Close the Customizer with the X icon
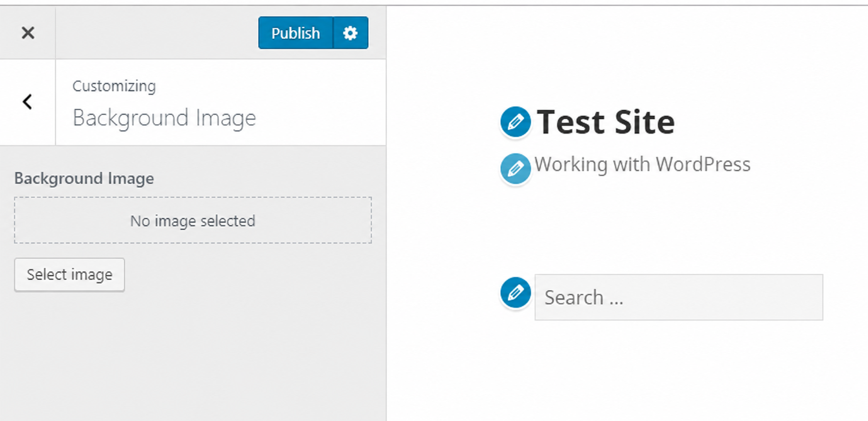 [x=28, y=33]
